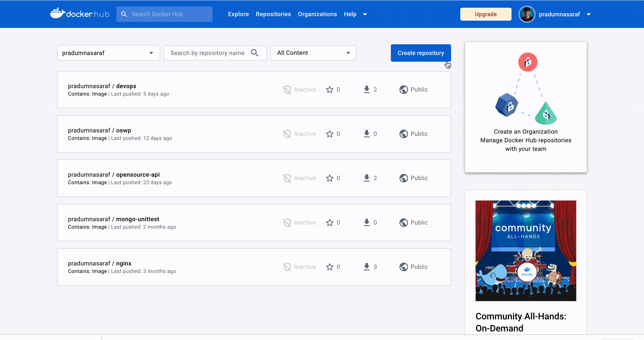Viewport: 644px width, 340px height.
Task: Open the Organizations menu item
Action: (317, 14)
